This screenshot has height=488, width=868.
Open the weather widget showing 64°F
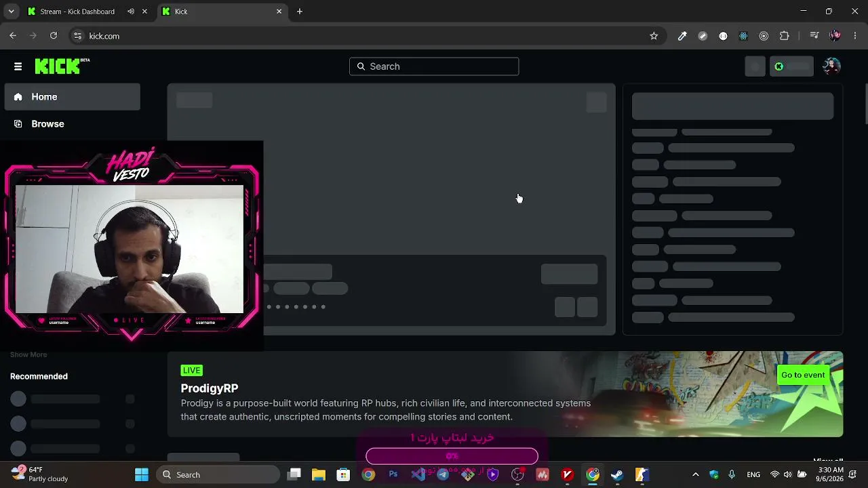click(x=41, y=474)
